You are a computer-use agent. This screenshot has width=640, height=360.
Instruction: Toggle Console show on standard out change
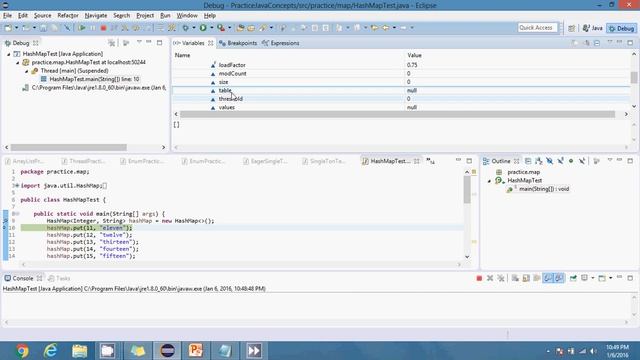[548, 278]
